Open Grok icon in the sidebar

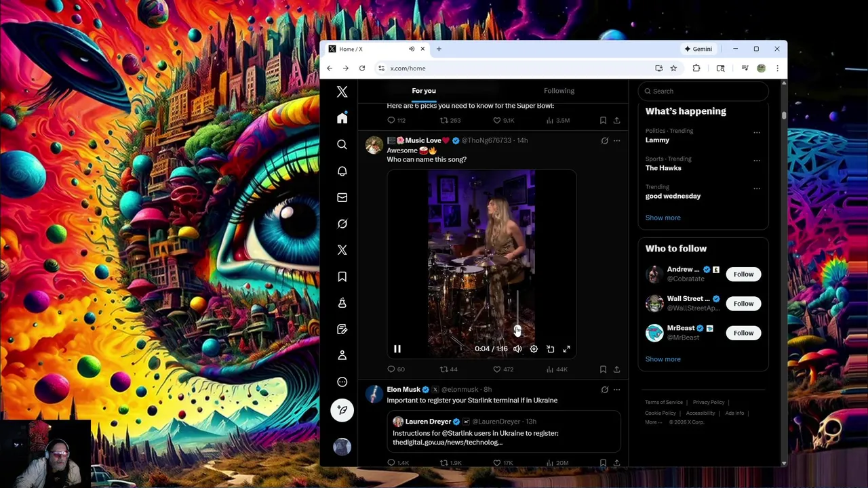pos(342,224)
